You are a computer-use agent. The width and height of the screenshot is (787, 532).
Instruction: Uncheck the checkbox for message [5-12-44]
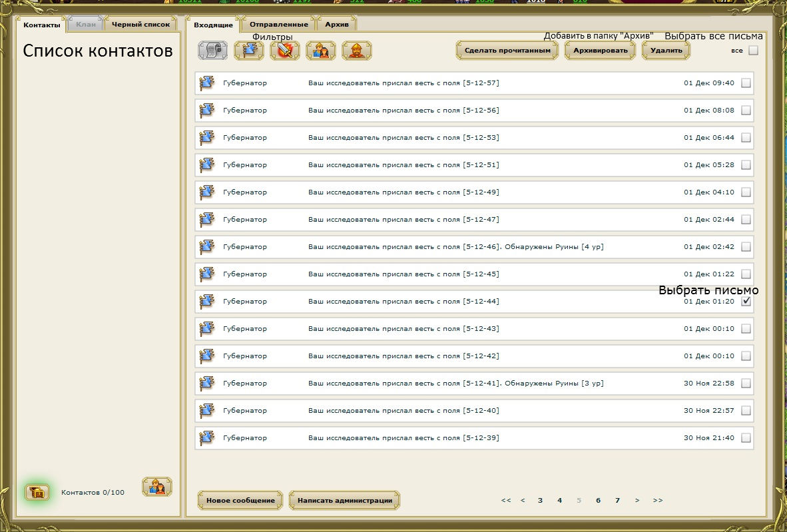746,301
